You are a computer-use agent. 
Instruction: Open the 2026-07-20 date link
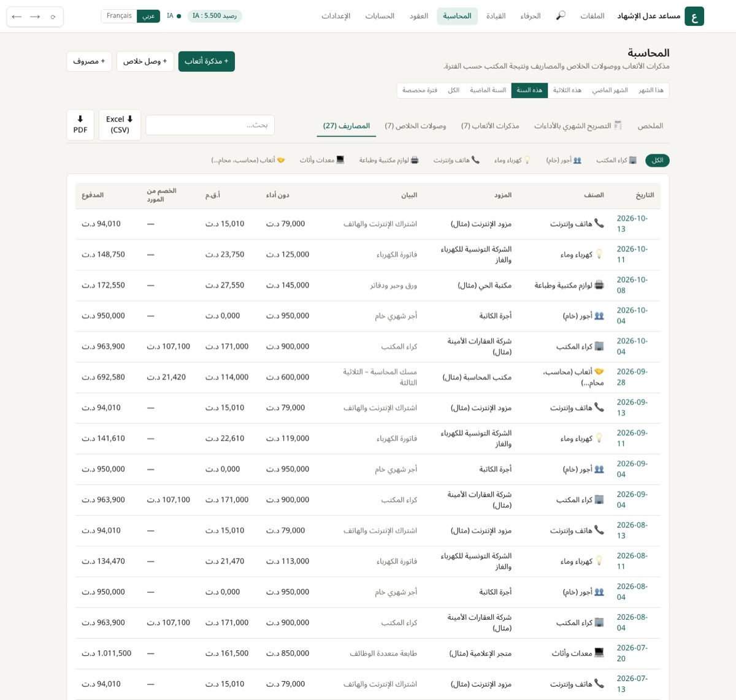point(632,653)
